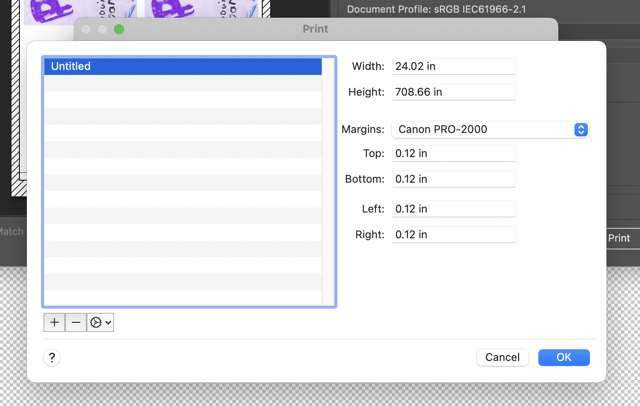The image size is (640, 406).
Task: Click the first empty row below Untitled
Action: click(182, 84)
